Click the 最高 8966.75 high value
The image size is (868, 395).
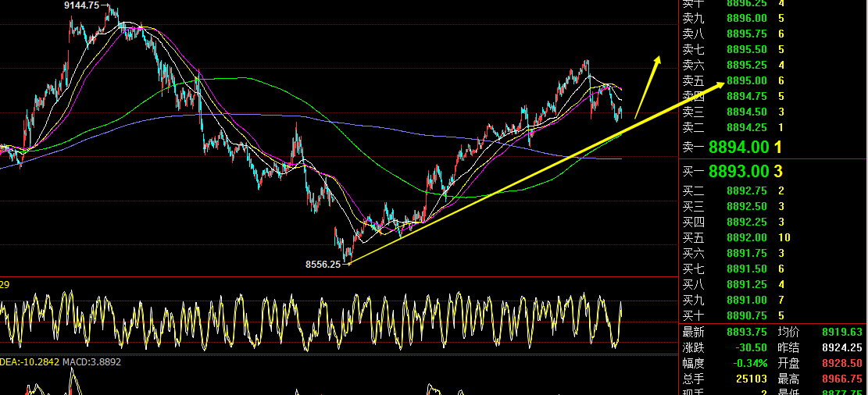point(842,379)
